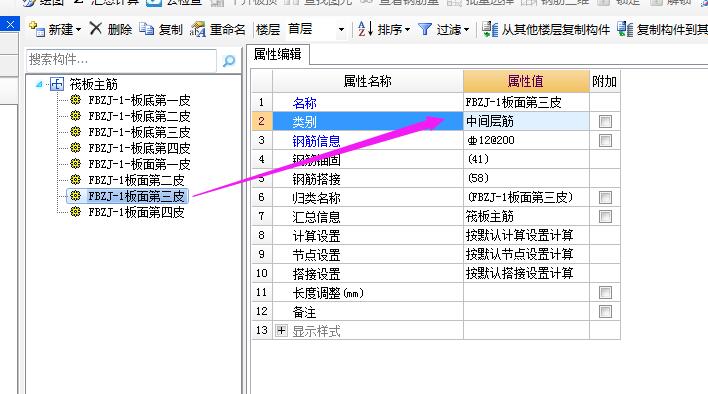Click the gear icon of FBZJ-1板面第四皮
The height and width of the screenshot is (394, 708).
pyautogui.click(x=75, y=212)
